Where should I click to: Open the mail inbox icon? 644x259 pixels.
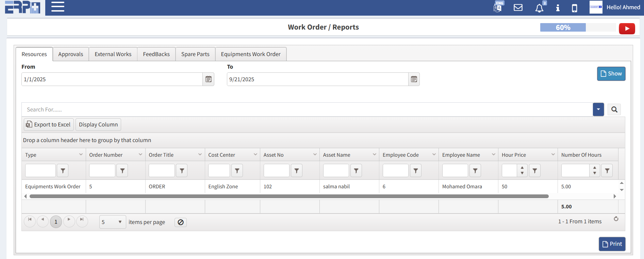pyautogui.click(x=518, y=7)
